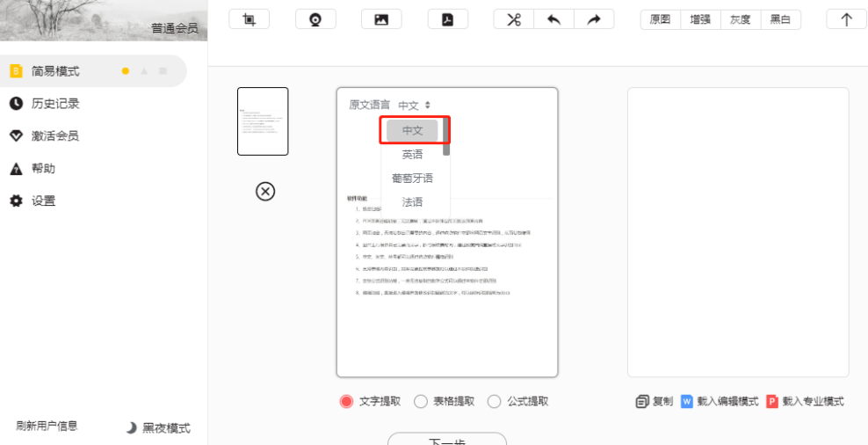Click the 下一步 button
Screen dimensions: 868x445
[x=446, y=439]
